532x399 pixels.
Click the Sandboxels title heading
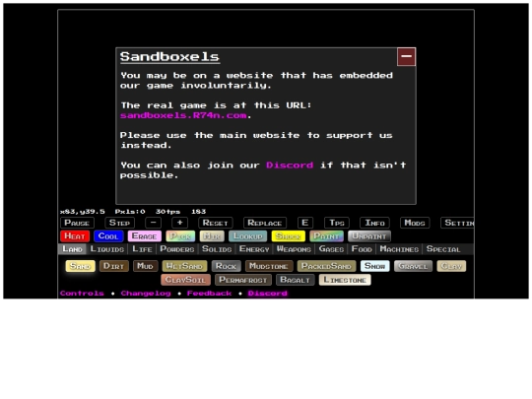169,57
